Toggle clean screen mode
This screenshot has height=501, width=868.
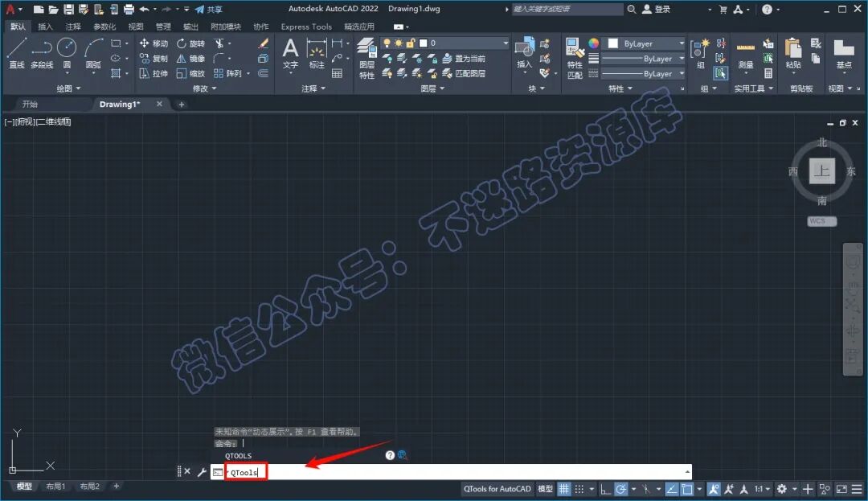(841, 489)
